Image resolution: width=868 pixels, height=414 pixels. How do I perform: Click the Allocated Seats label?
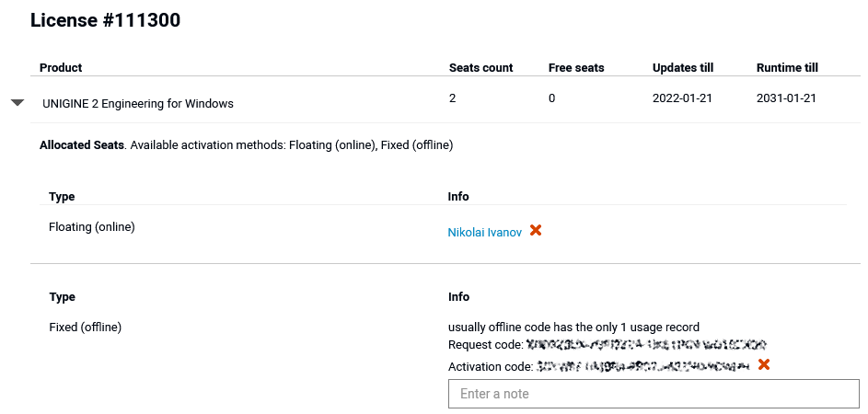click(82, 145)
